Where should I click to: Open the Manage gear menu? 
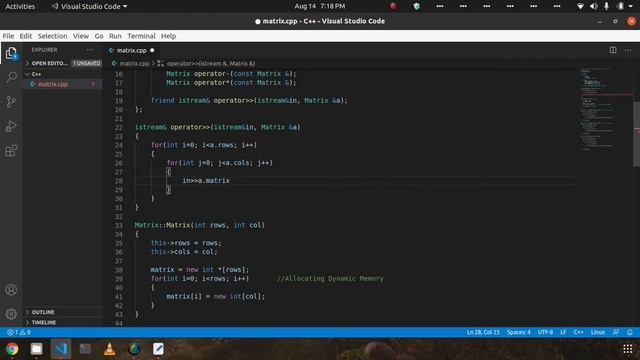click(x=11, y=313)
